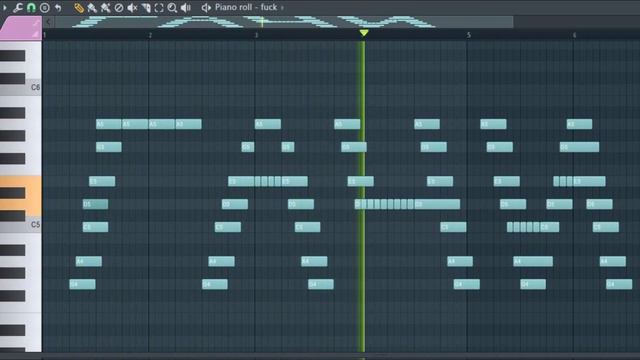This screenshot has width=640, height=360.
Task: Select the Slice blade tool
Action: 146,7
